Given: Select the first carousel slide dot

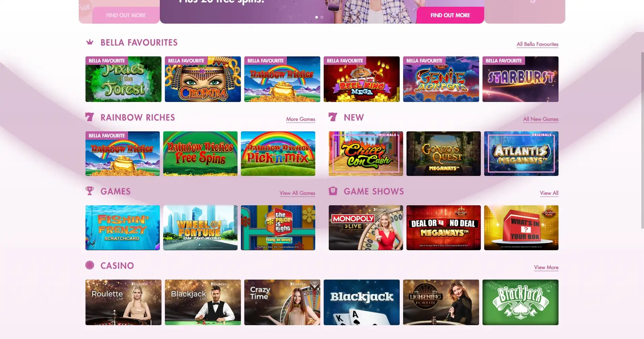Looking at the screenshot, I should [317, 17].
